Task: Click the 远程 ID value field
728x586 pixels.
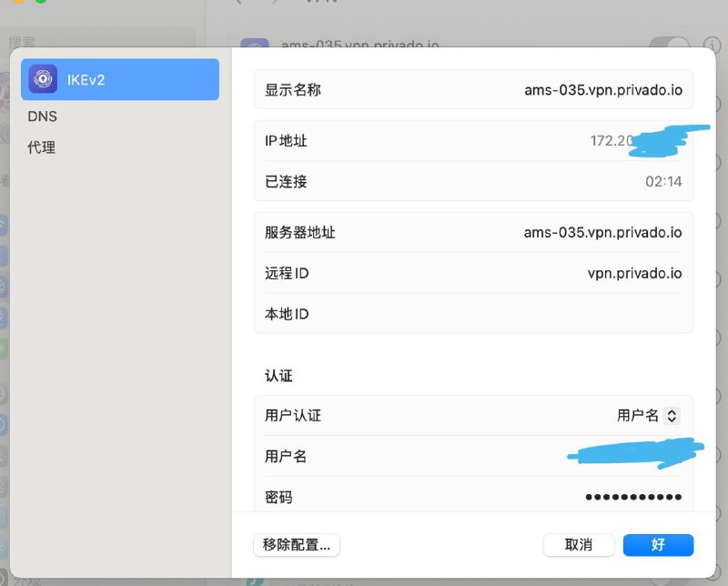Action: [x=634, y=273]
